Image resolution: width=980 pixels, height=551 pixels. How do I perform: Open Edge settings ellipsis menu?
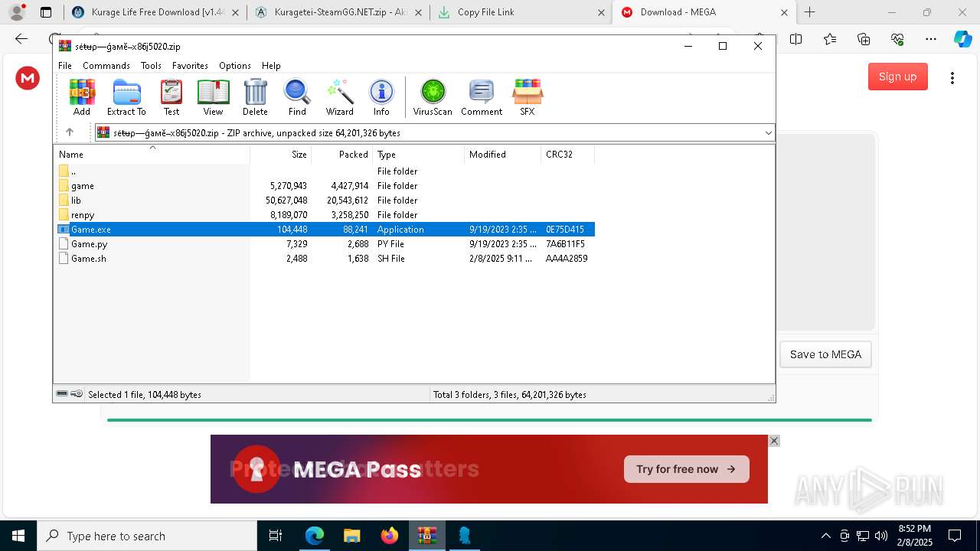click(x=931, y=39)
